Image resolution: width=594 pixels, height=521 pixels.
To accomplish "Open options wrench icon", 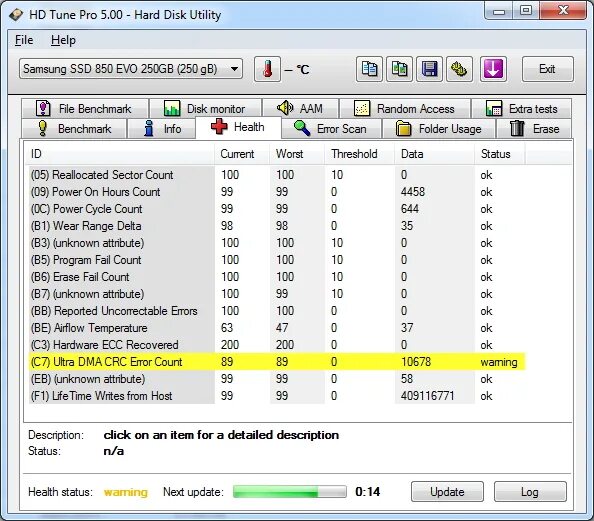I will coord(459,69).
